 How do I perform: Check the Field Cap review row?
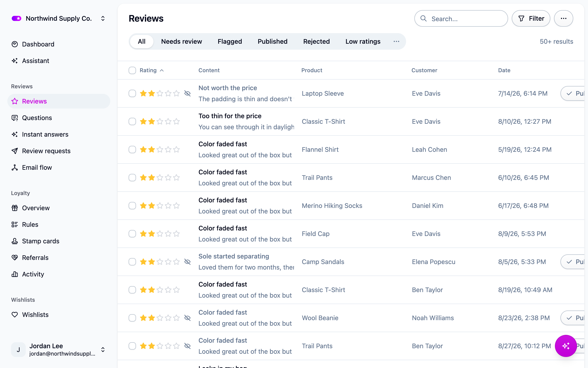click(x=132, y=234)
